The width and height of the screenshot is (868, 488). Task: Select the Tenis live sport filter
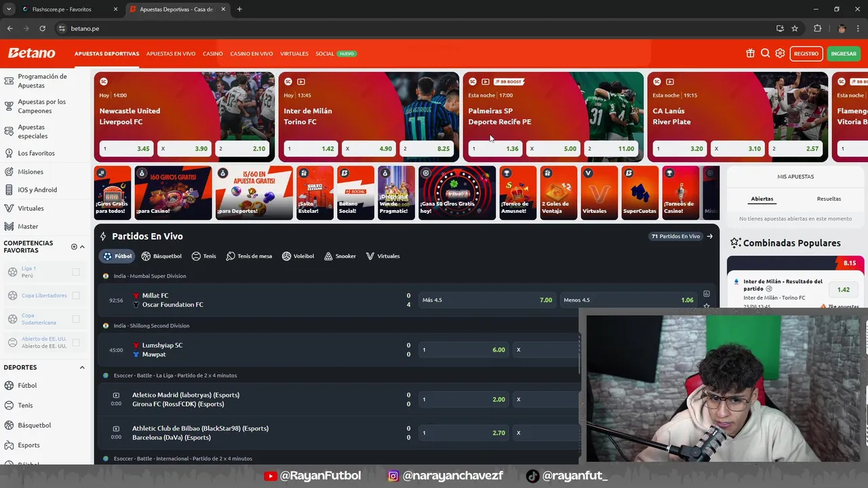coord(203,256)
